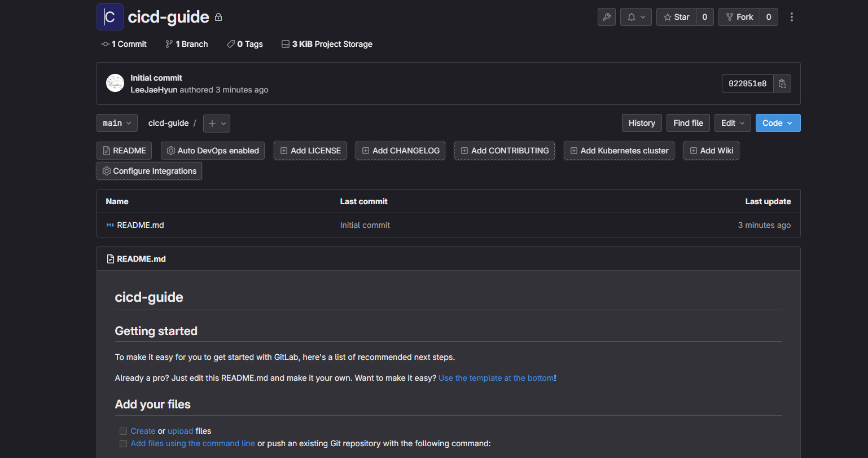Screen dimensions: 868x458
Task: Open README.md in the file table
Action: [x=141, y=225]
